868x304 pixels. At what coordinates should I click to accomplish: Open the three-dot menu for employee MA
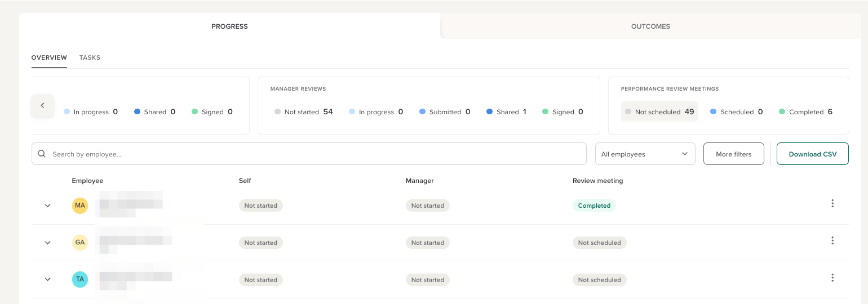click(x=832, y=204)
